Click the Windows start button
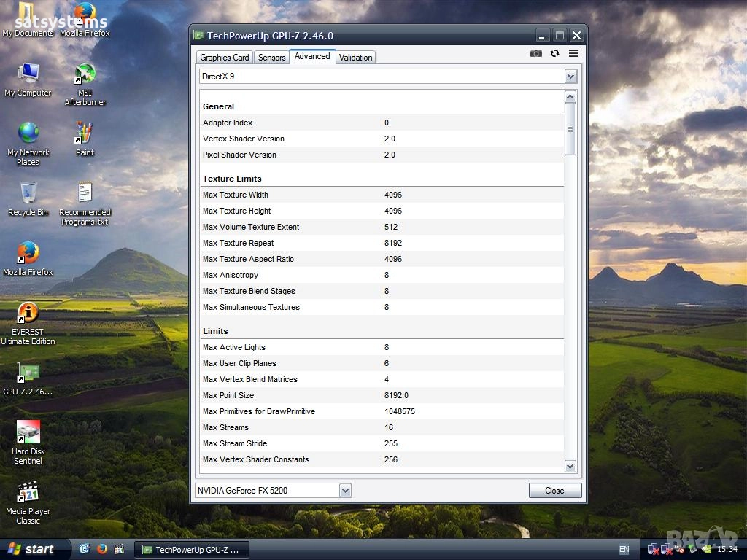The width and height of the screenshot is (747, 560). (33, 549)
